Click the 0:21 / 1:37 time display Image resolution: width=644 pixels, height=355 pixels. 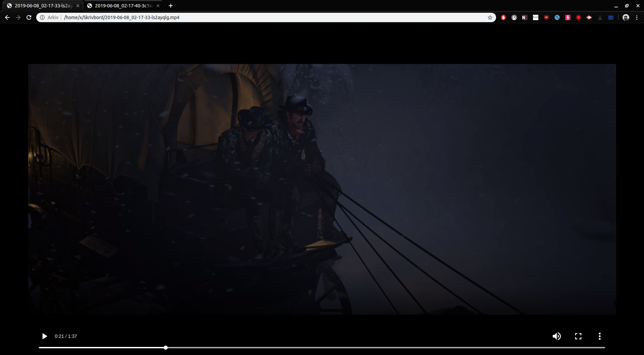(x=66, y=336)
